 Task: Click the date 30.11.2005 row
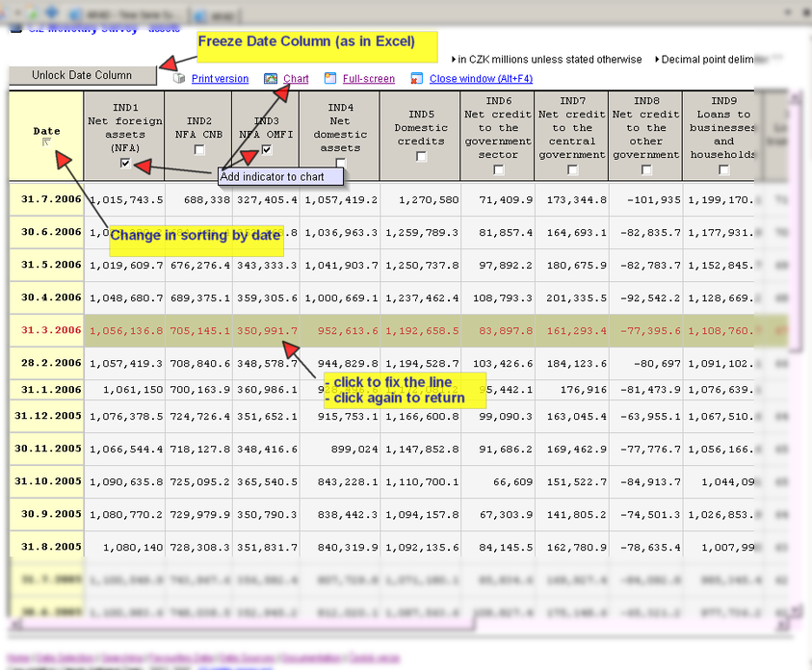pyautogui.click(x=48, y=449)
